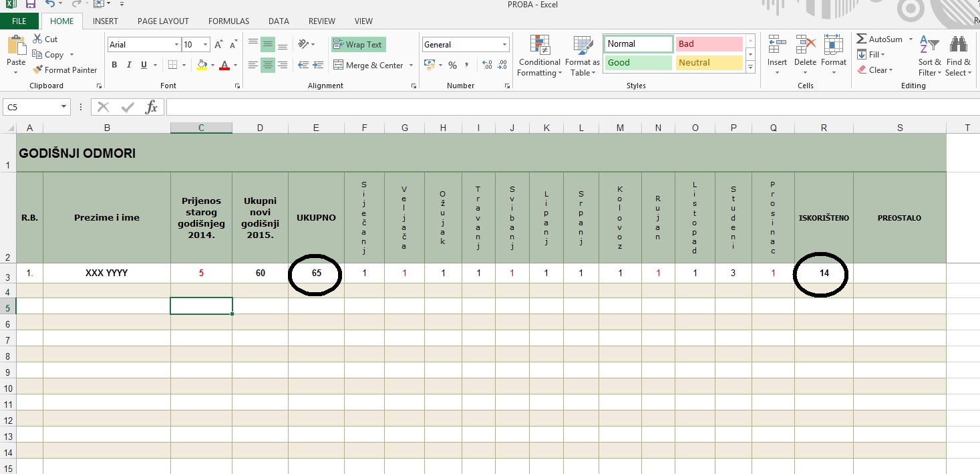The width and height of the screenshot is (980, 474).
Task: Click the AutoSum sigma icon
Action: coord(862,39)
